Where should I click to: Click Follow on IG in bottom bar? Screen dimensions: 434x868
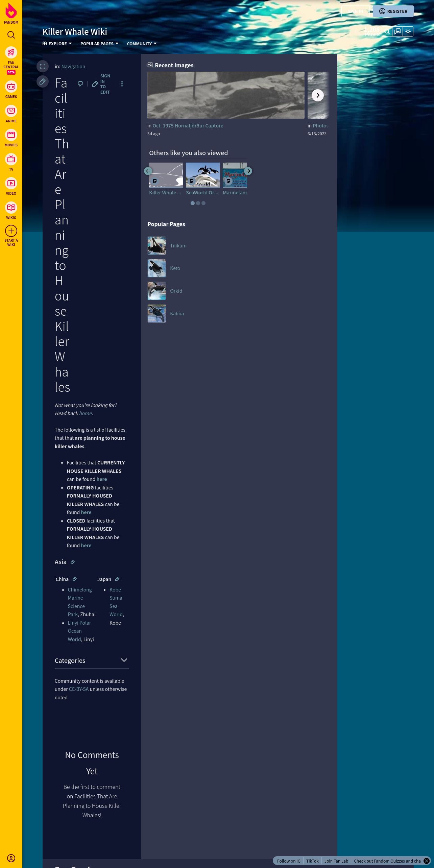click(x=289, y=861)
